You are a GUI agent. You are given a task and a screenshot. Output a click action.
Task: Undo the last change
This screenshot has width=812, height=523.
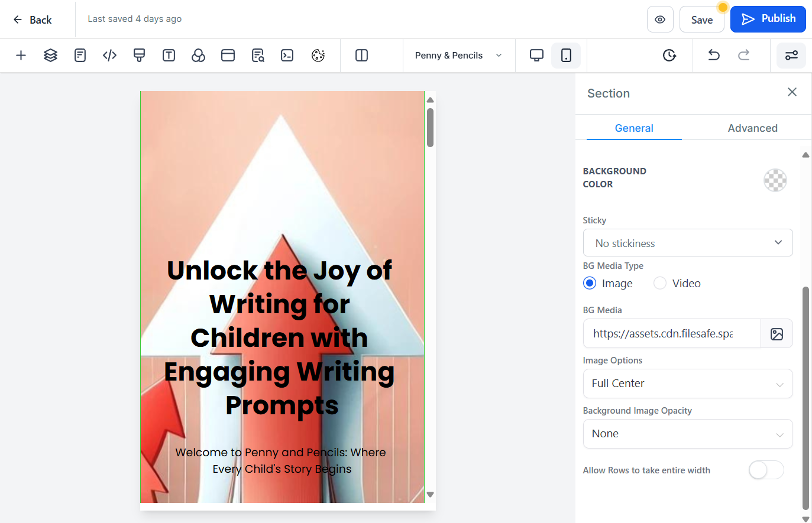click(x=714, y=56)
